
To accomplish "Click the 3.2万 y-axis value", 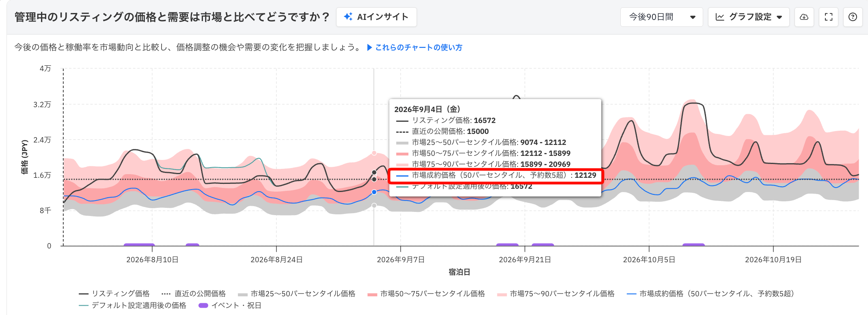I will (x=42, y=105).
